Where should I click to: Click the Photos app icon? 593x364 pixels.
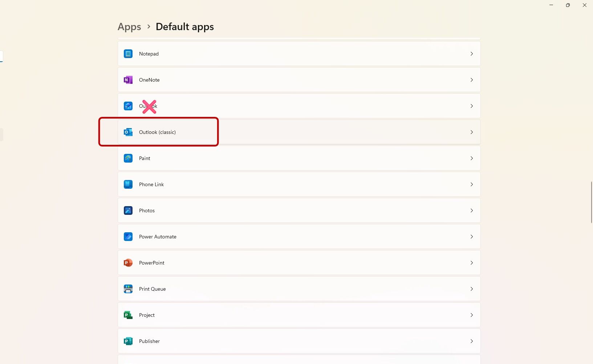click(128, 210)
